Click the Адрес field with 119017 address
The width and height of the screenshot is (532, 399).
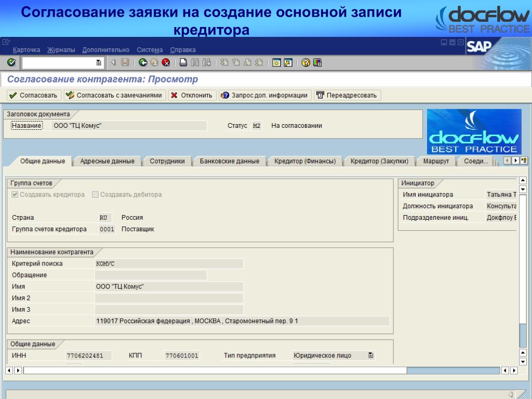point(242,321)
